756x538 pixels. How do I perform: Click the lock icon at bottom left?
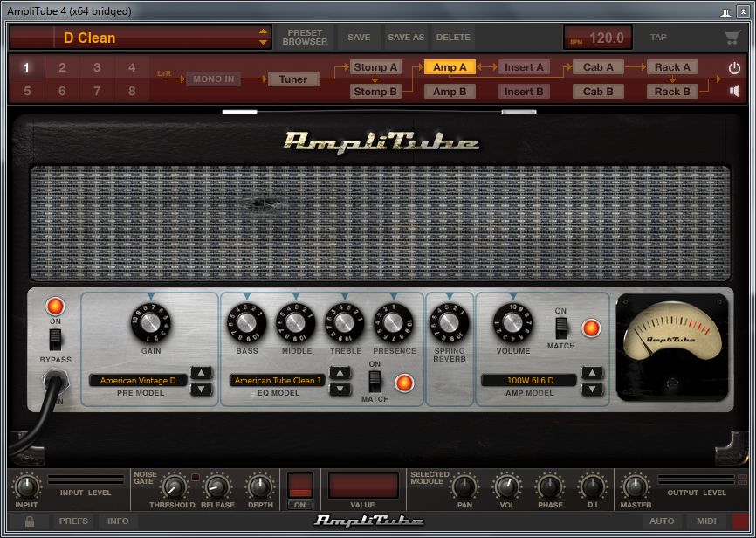click(x=30, y=521)
